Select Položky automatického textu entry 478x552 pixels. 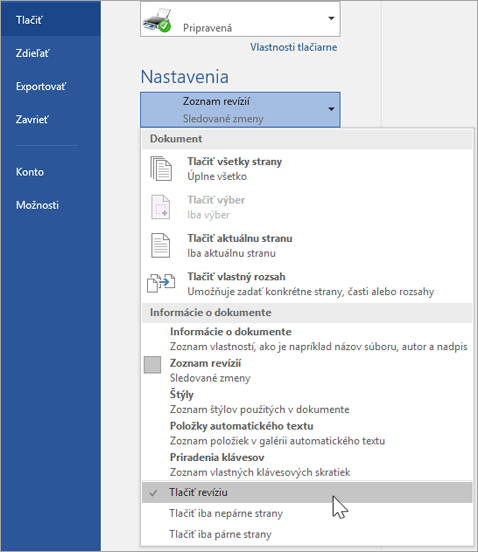(x=307, y=433)
